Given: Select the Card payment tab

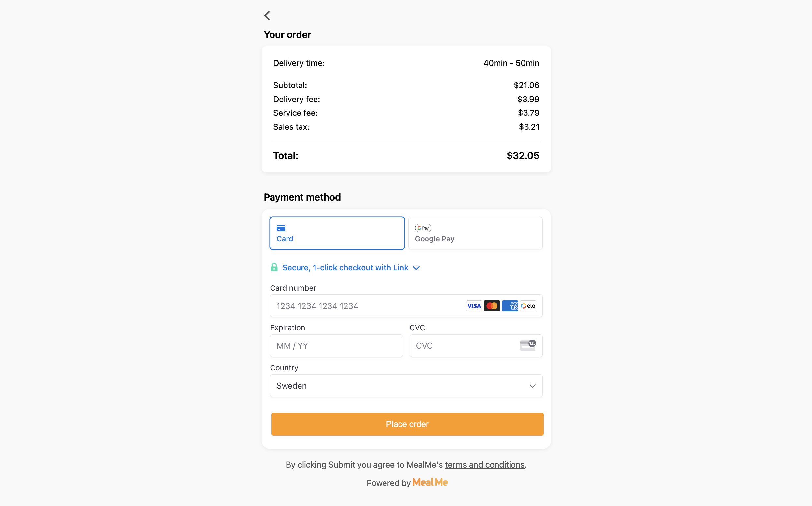Looking at the screenshot, I should point(337,233).
